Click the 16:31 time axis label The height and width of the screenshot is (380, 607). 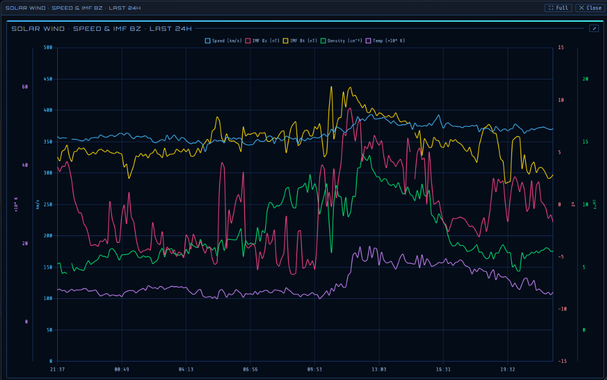(443, 370)
